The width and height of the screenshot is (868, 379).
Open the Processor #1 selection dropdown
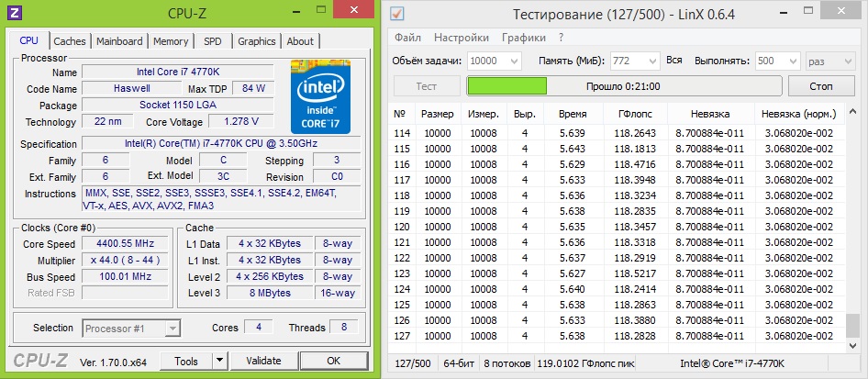[x=132, y=329]
